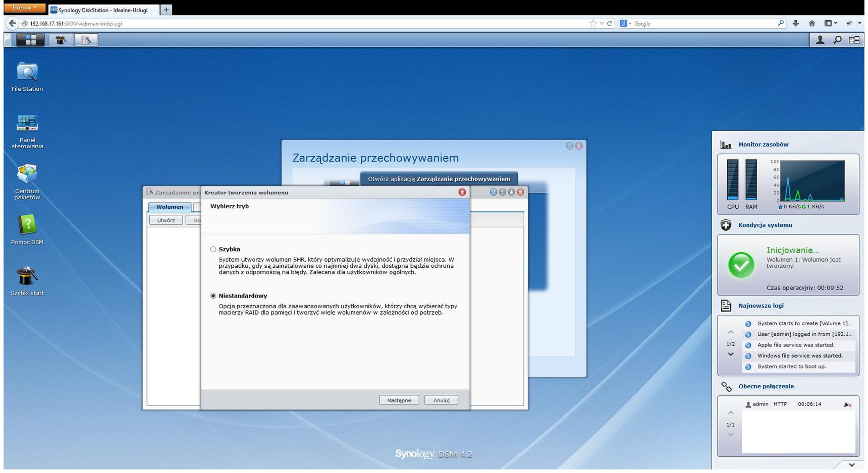Open user account options icon
Image resolution: width=868 pixels, height=473 pixels.
tap(820, 40)
